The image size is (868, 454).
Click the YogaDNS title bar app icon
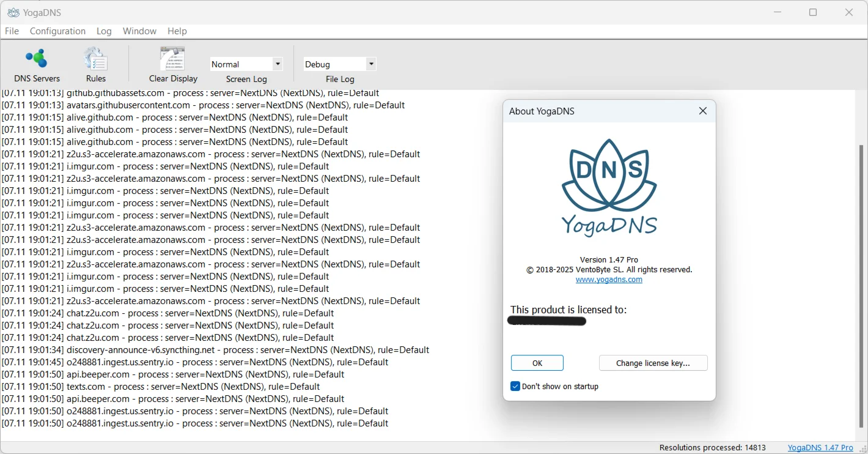(x=13, y=12)
